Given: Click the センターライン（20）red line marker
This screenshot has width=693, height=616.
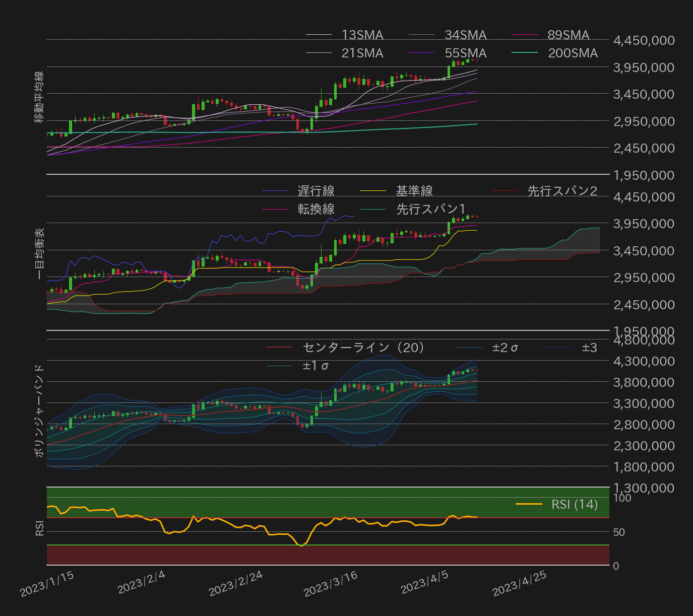Looking at the screenshot, I should pyautogui.click(x=280, y=348).
